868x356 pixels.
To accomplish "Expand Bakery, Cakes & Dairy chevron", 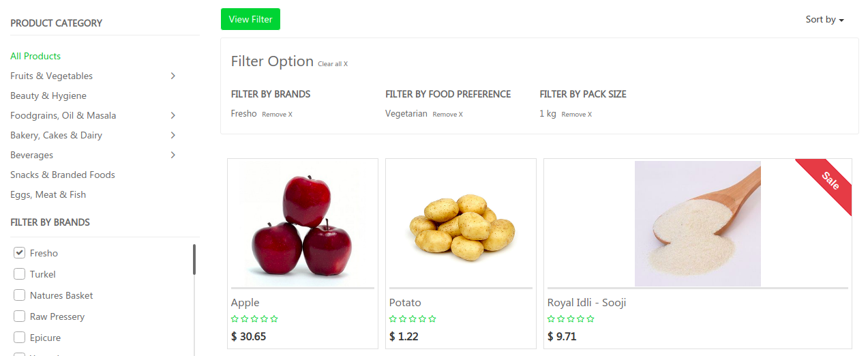I will tap(173, 135).
